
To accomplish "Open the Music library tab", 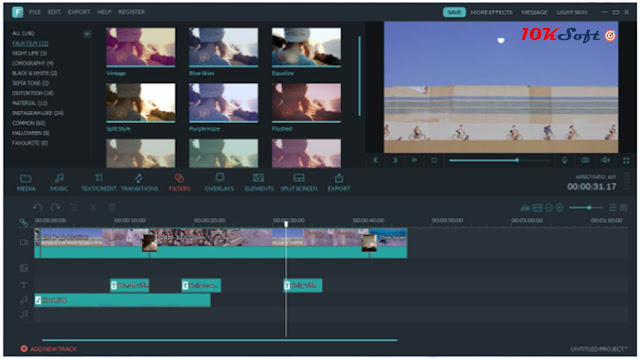I will coord(59,182).
